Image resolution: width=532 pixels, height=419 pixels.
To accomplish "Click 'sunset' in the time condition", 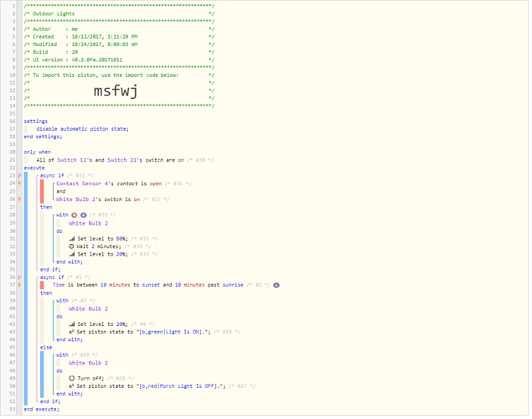I will [x=151, y=285].
